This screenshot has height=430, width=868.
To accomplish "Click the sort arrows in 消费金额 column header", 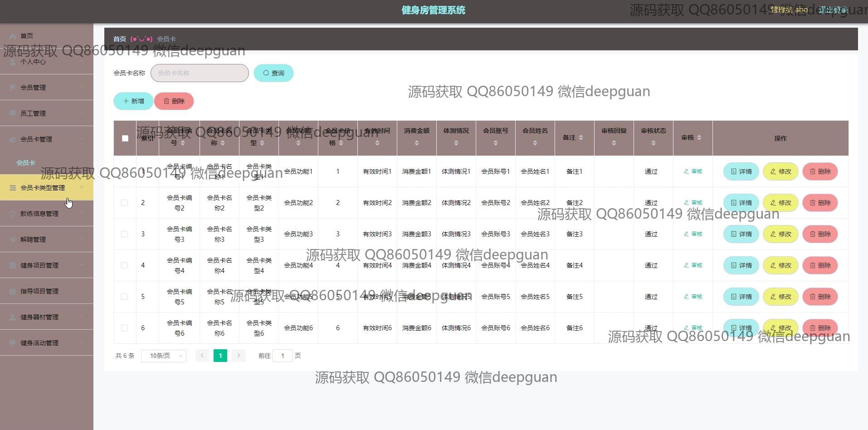I will (x=416, y=143).
